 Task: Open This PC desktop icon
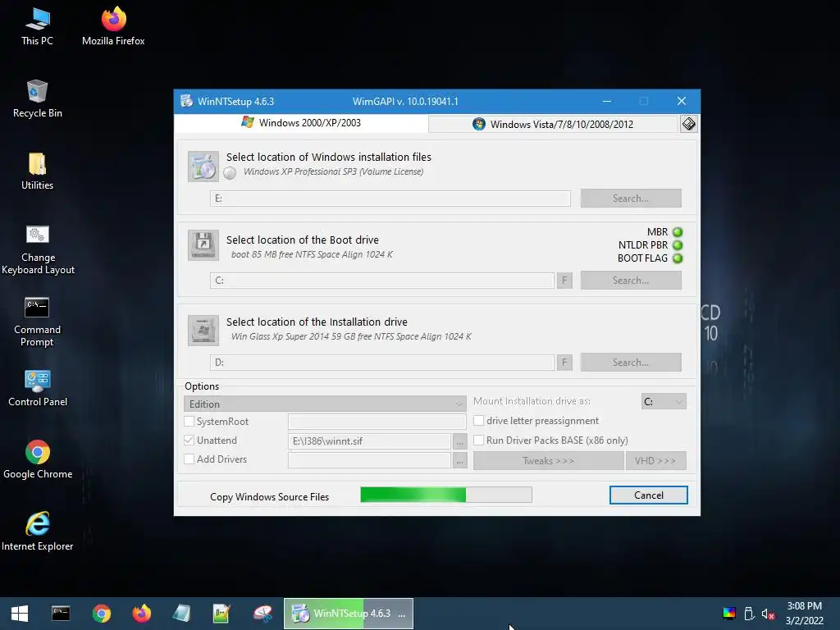point(38,27)
